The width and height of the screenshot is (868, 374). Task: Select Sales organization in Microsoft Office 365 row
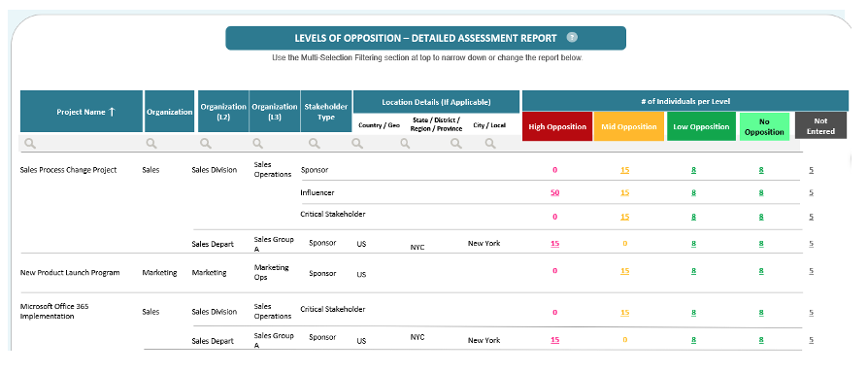pos(150,312)
